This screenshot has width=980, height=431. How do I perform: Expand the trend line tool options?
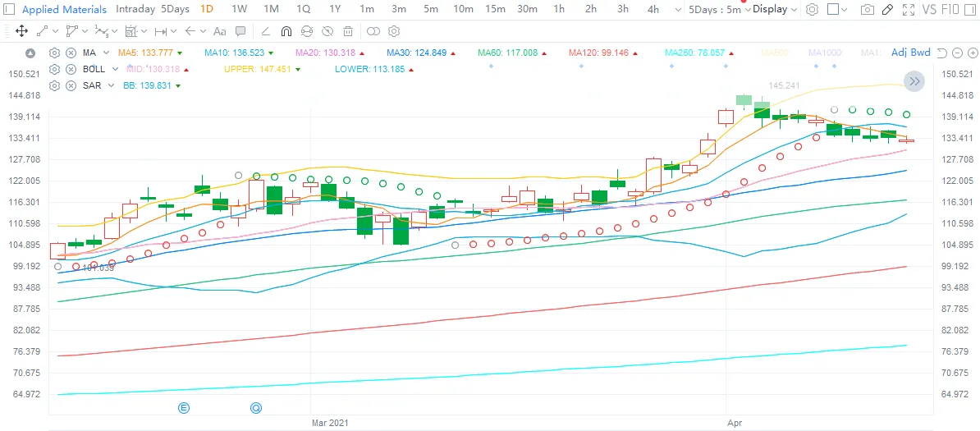click(x=56, y=31)
